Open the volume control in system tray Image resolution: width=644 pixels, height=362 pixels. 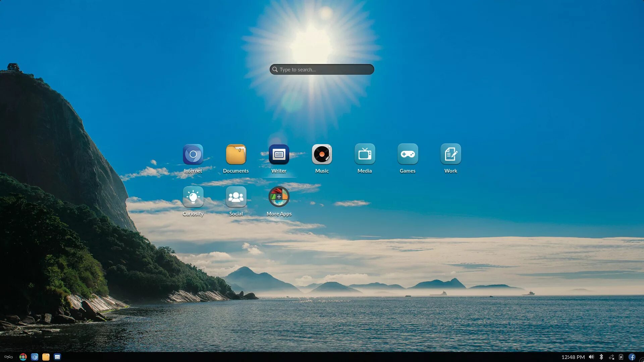pyautogui.click(x=591, y=357)
